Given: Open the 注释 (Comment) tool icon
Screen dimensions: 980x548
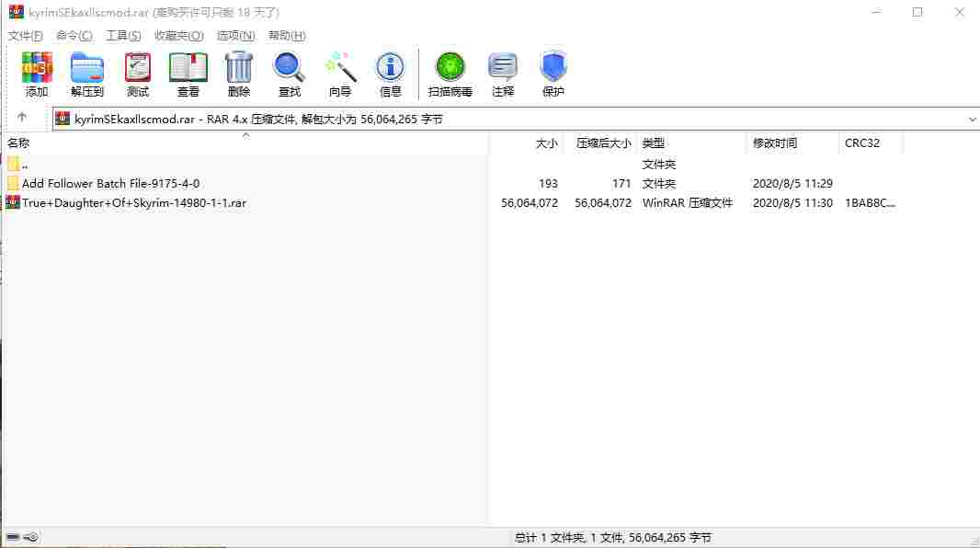Looking at the screenshot, I should [x=503, y=74].
